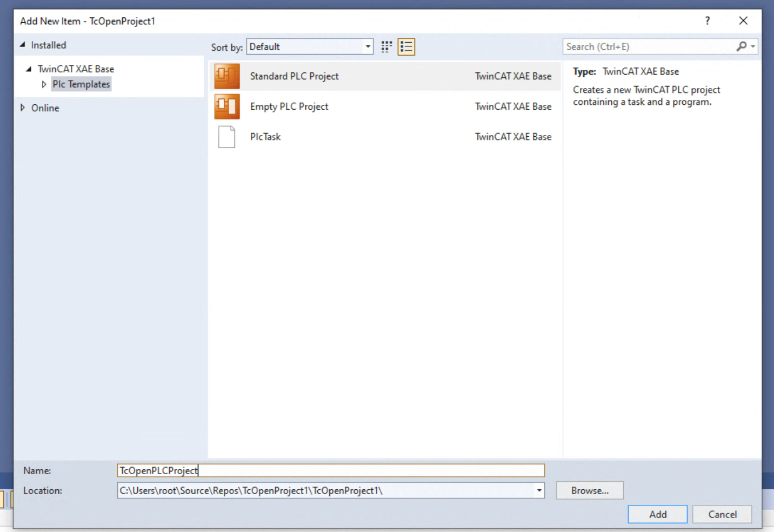Open search options dropdown arrow

(x=753, y=46)
